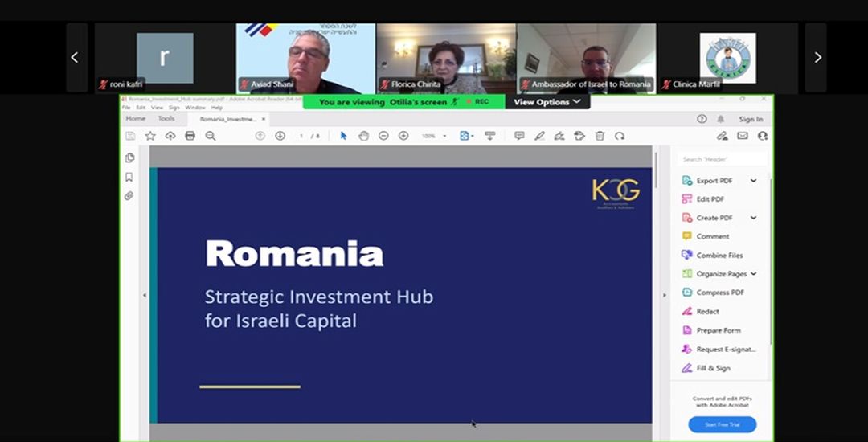This screenshot has height=442, width=868.
Task: Open the bookmarks side panel
Action: 129,177
